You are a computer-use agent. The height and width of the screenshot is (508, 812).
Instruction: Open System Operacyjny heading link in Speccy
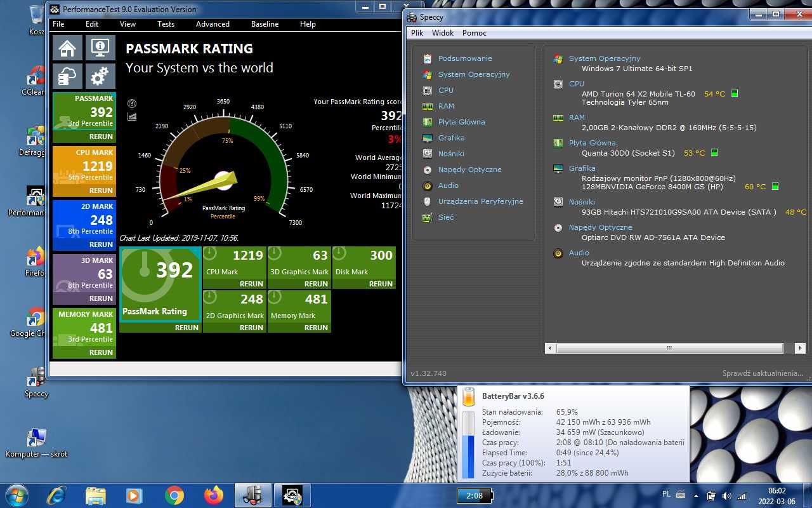pyautogui.click(x=605, y=58)
